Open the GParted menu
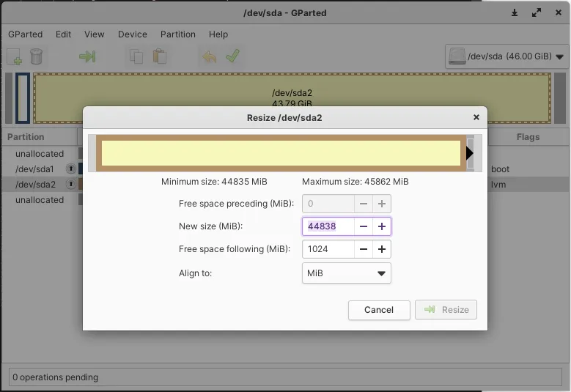This screenshot has height=392, width=571. (26, 34)
